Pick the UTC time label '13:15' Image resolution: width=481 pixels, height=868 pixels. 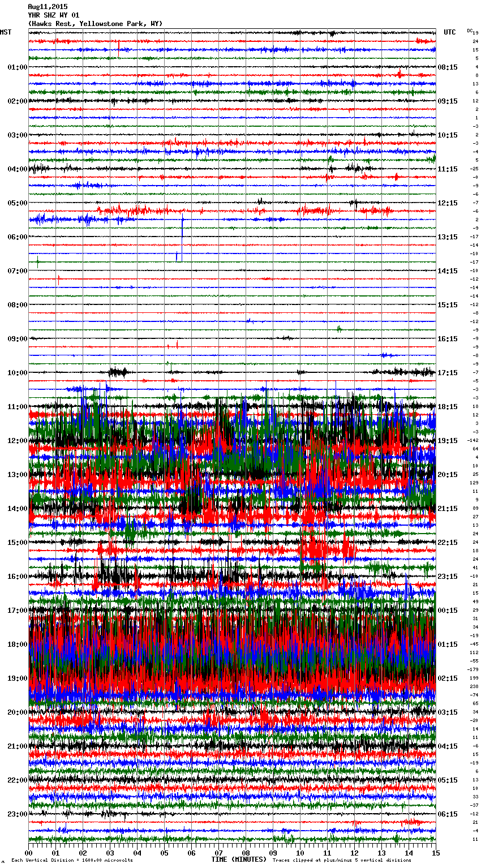[448, 237]
